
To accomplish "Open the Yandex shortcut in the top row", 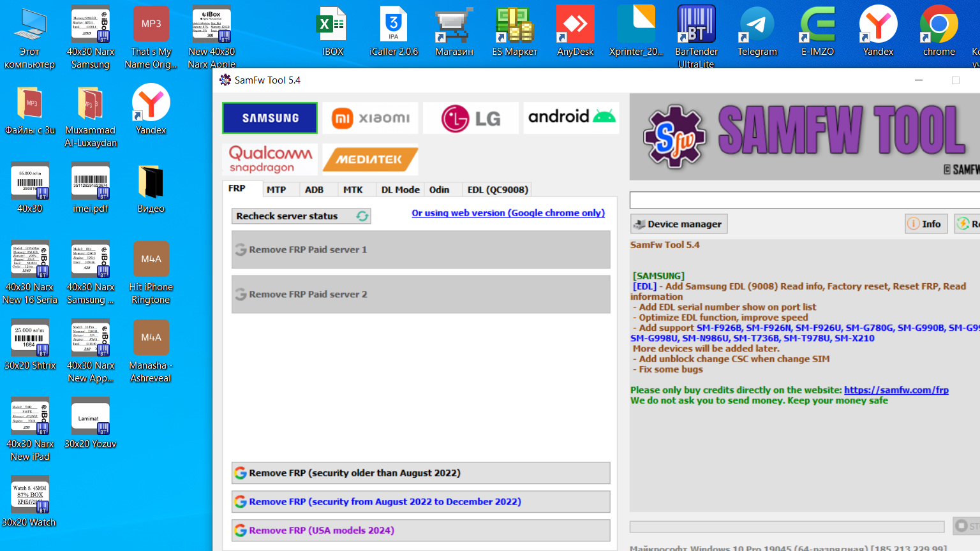I will [879, 32].
